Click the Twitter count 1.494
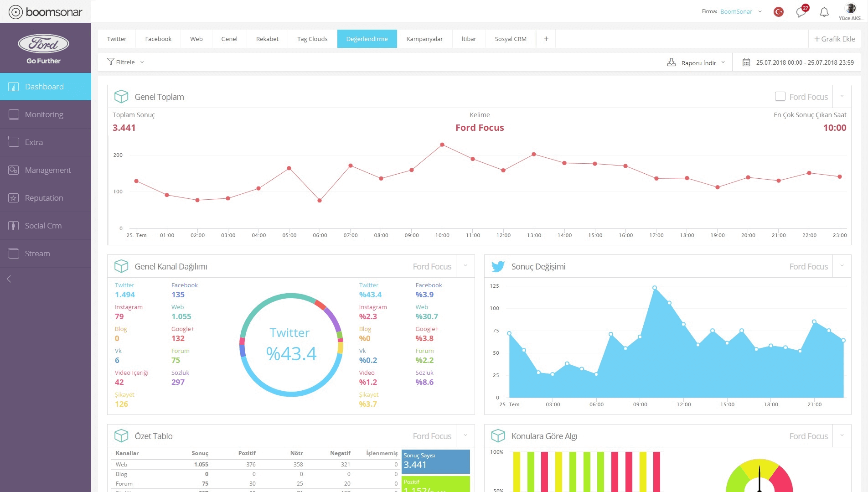Image resolution: width=868 pixels, height=492 pixels. click(x=125, y=295)
